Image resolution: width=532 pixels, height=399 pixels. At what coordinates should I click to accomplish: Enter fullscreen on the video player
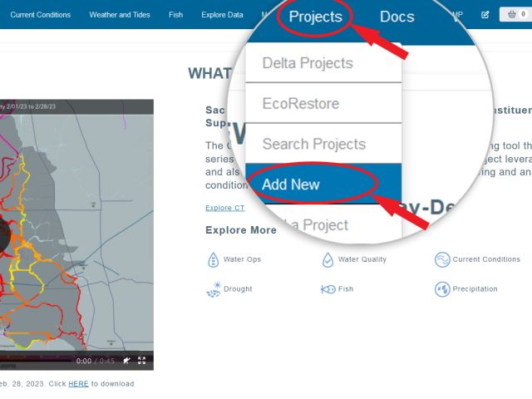pos(142,360)
